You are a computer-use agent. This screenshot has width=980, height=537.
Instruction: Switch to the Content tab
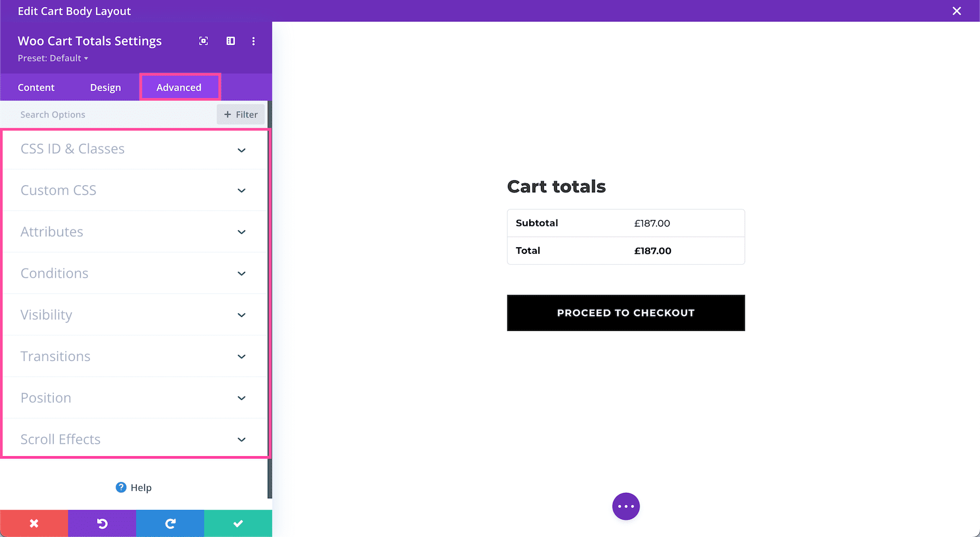click(x=36, y=87)
